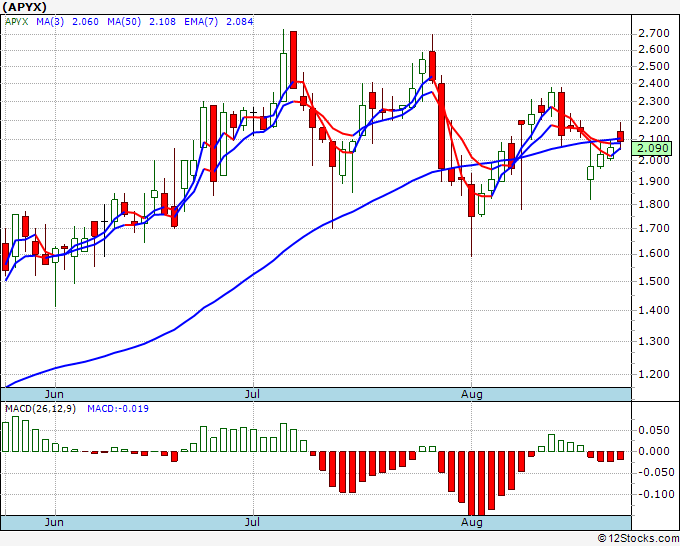Click the MACD:-0.019 value readout
The image size is (680, 546).
(118, 409)
